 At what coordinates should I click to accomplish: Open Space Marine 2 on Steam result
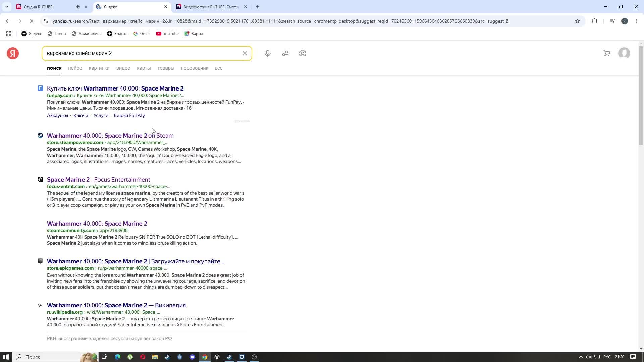pos(110,136)
